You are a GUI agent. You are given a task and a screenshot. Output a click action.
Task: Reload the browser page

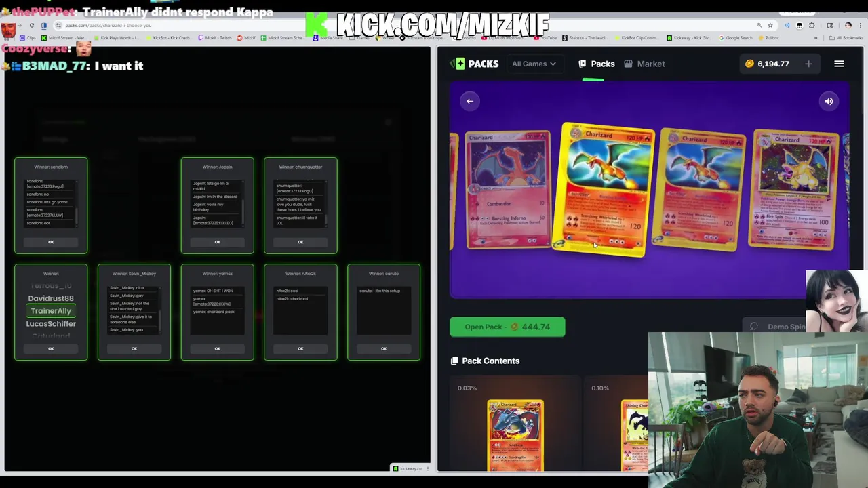click(x=31, y=26)
